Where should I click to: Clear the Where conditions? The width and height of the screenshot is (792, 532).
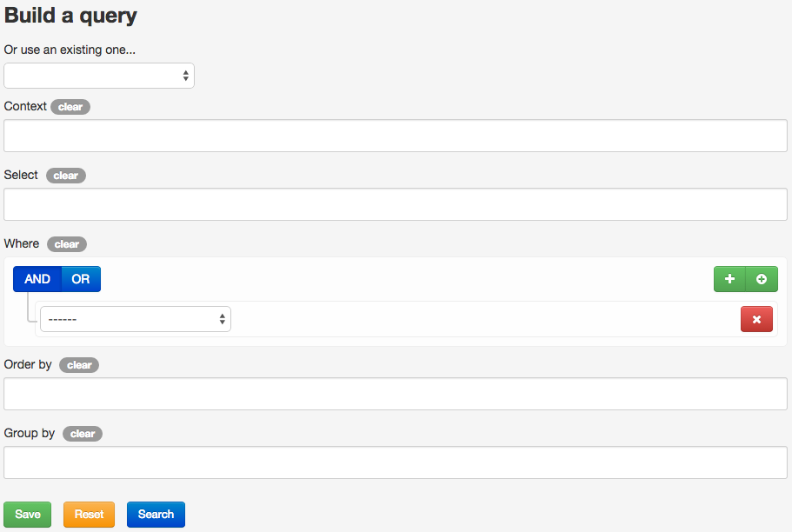[67, 244]
